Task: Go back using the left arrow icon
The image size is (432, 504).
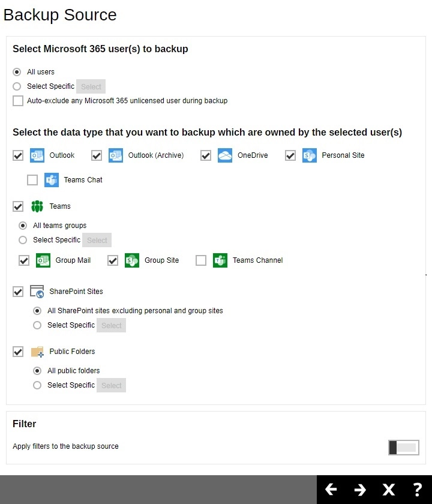Action: [x=331, y=489]
